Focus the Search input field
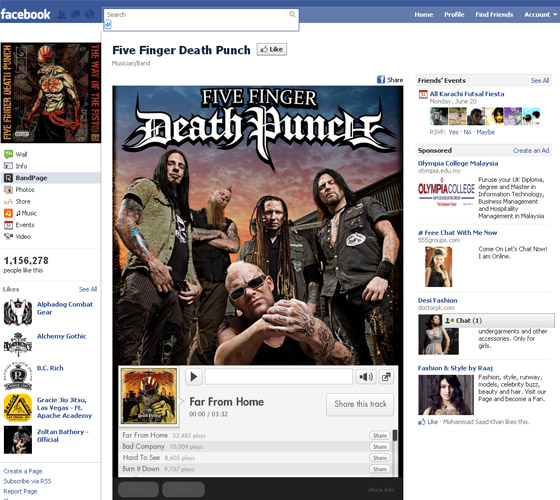The image size is (560, 500). (x=196, y=15)
